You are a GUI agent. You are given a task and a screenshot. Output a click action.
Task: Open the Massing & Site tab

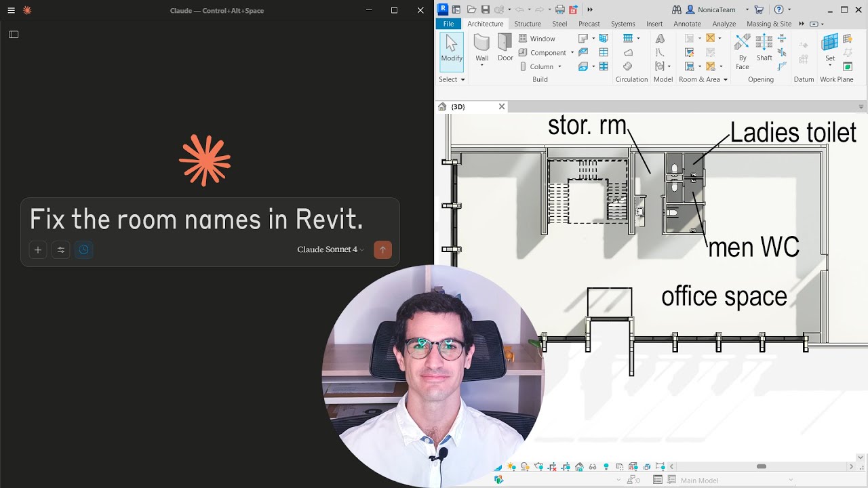769,24
